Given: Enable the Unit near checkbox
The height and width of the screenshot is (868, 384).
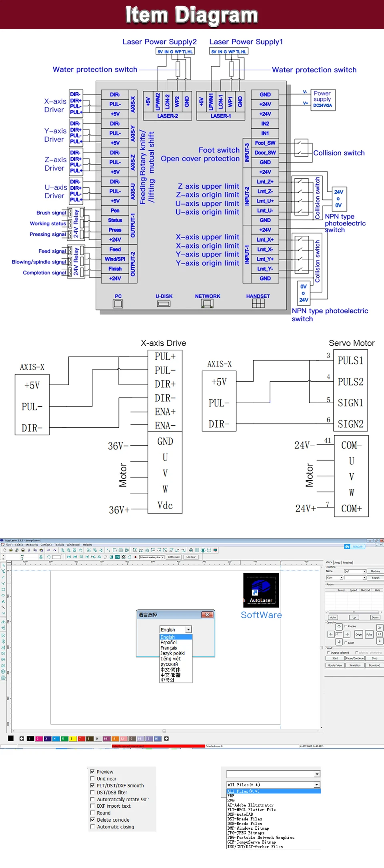Looking at the screenshot, I should [x=92, y=778].
